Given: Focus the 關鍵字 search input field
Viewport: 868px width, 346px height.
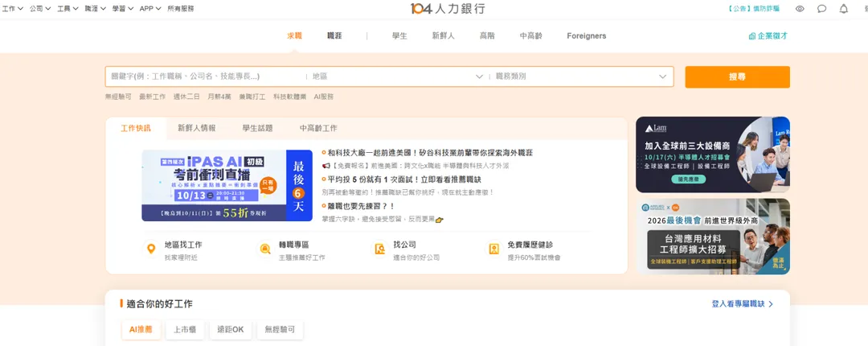Looking at the screenshot, I should pyautogui.click(x=206, y=76).
